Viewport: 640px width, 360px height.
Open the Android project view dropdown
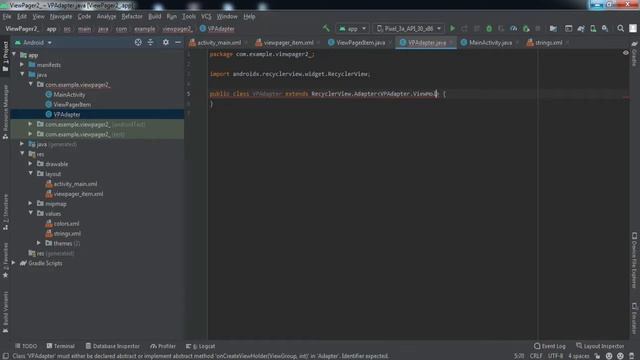(x=33, y=42)
